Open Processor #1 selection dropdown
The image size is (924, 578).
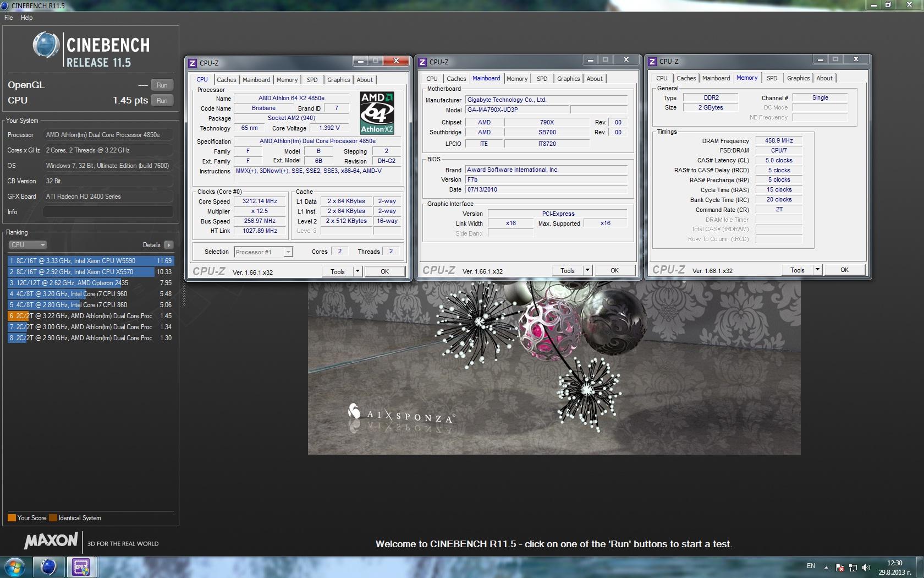263,252
